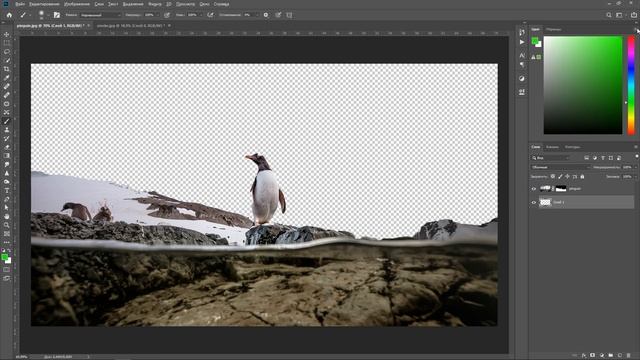This screenshot has width=640, height=360.
Task: Switch to the Контуры tab
Action: point(572,147)
